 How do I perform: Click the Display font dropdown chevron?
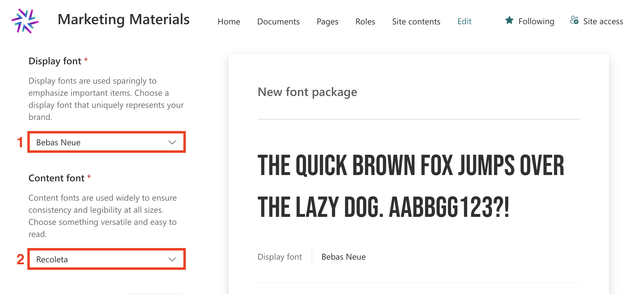[172, 142]
